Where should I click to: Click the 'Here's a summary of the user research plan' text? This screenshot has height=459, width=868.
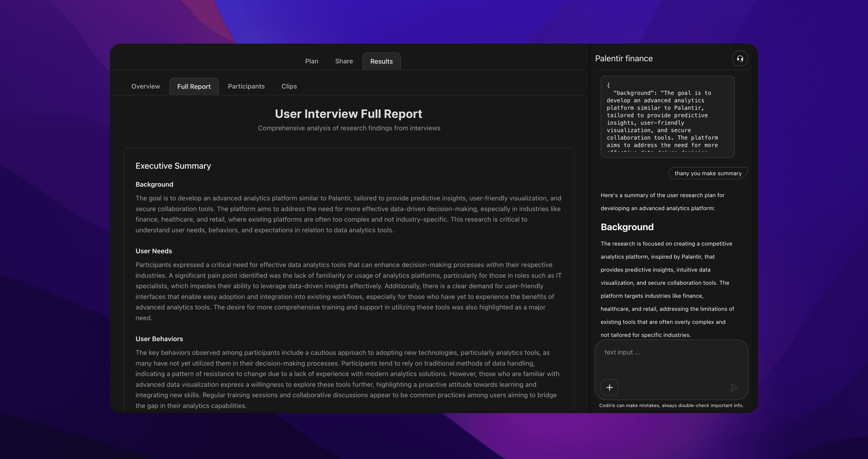pos(662,202)
